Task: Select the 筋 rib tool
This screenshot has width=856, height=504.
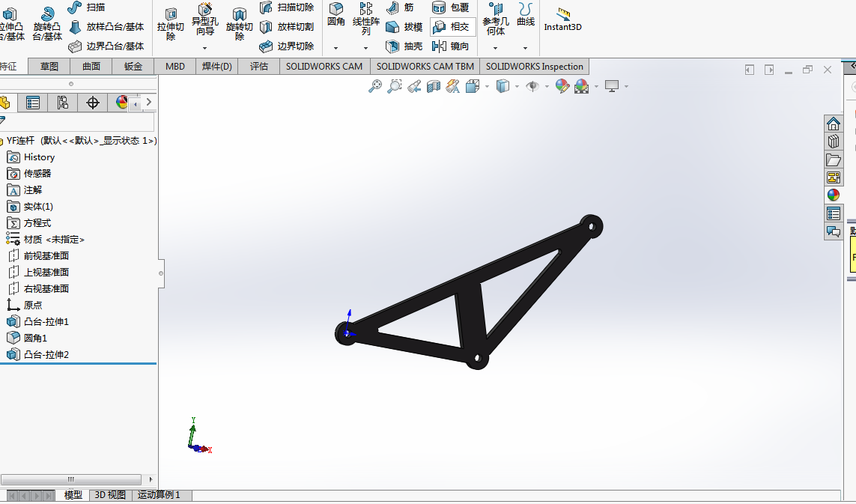Action: tap(401, 7)
